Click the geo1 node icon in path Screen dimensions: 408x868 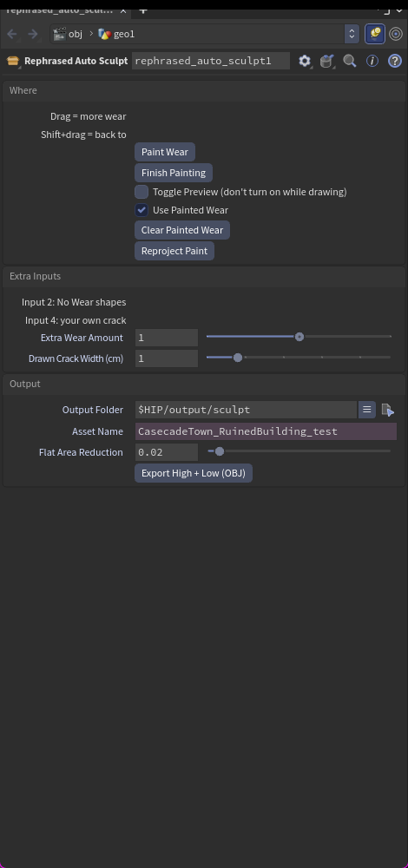pyautogui.click(x=104, y=34)
